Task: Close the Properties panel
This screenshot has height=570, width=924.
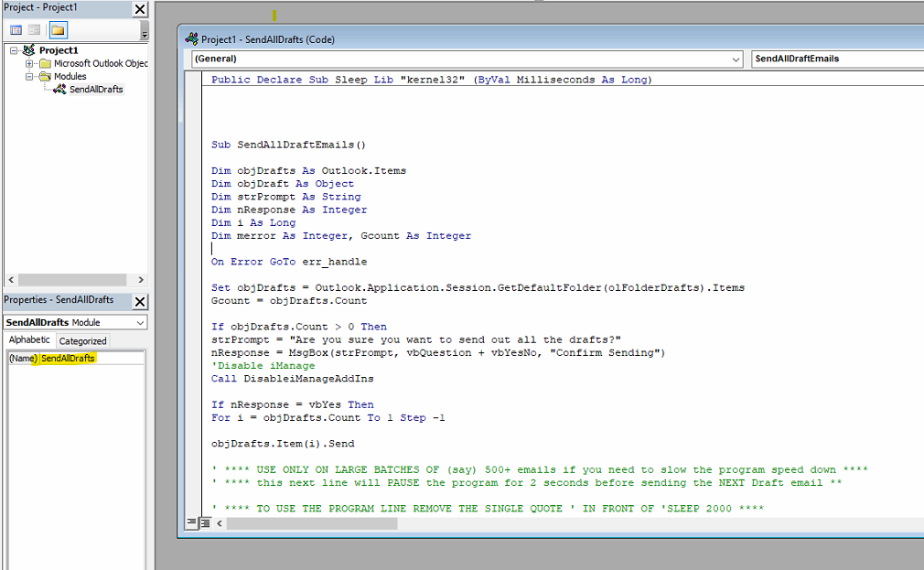Action: coord(139,301)
